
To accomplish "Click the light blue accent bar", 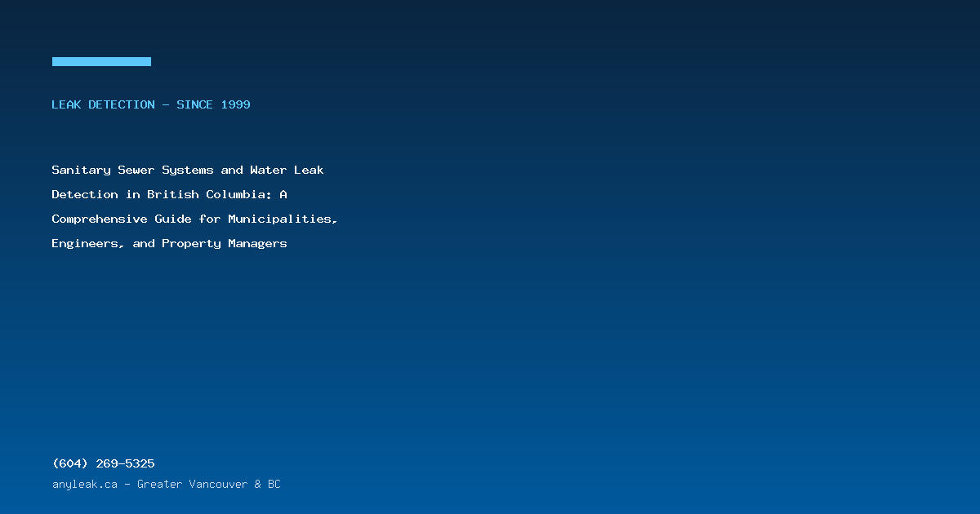I will point(101,61).
